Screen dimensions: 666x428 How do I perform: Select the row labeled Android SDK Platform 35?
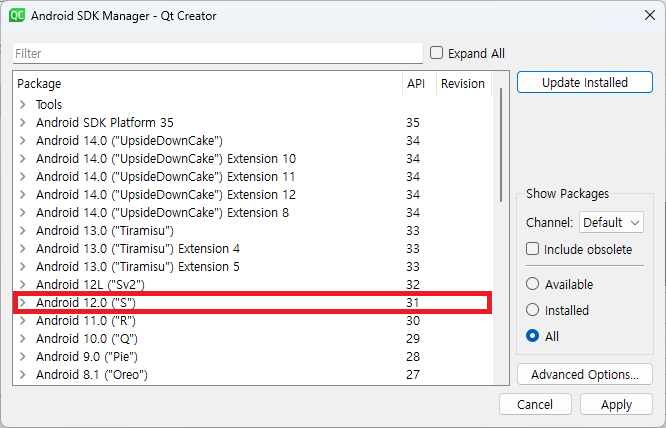tap(252, 122)
